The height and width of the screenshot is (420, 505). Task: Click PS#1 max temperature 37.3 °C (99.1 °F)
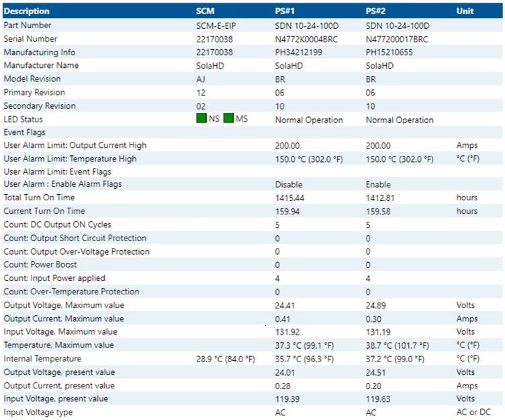point(304,345)
